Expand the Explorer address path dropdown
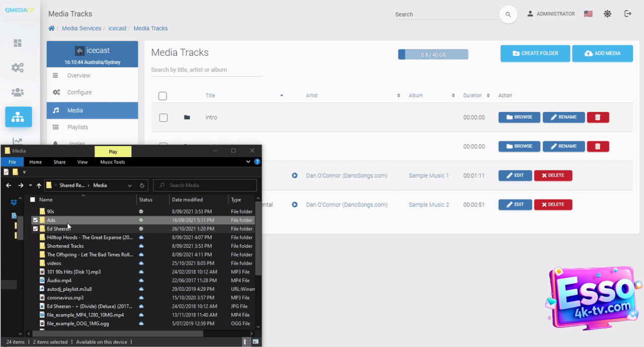 tap(130, 185)
